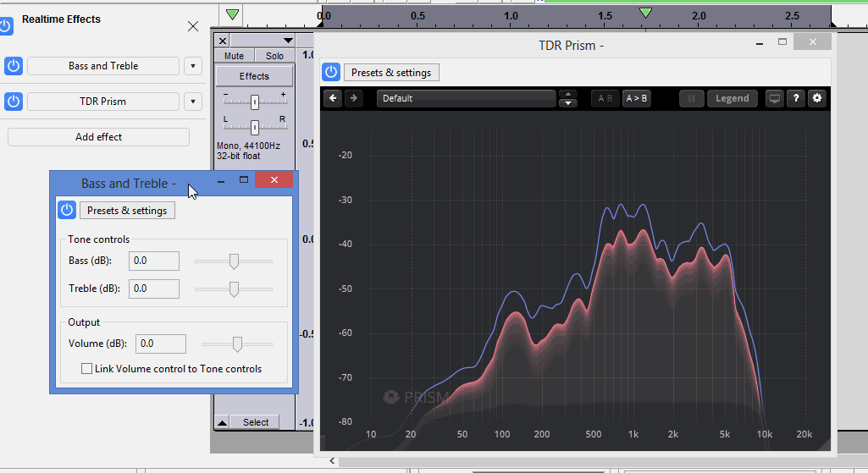Close the Realtime Effects panel

point(192,26)
